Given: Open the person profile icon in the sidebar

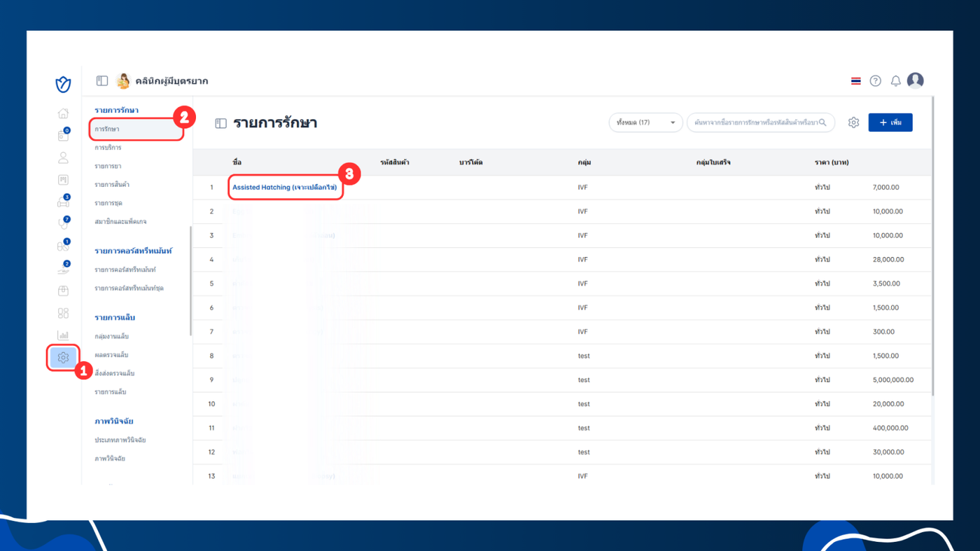Looking at the screenshot, I should pos(63,158).
